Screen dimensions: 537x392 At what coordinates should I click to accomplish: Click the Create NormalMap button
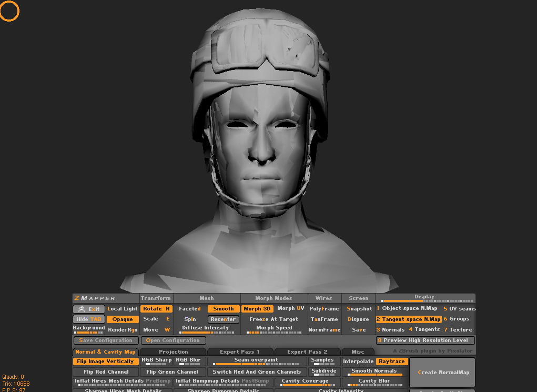(442, 372)
